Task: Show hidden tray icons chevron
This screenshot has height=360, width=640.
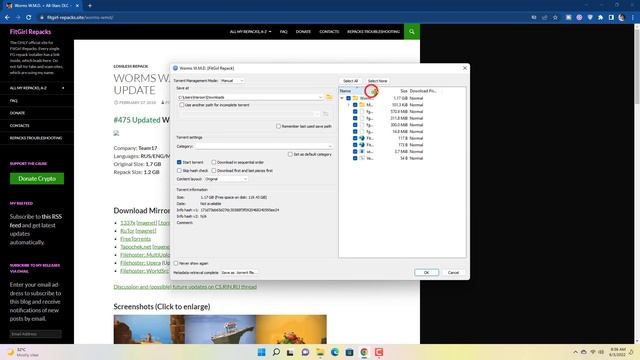Action: click(x=576, y=352)
